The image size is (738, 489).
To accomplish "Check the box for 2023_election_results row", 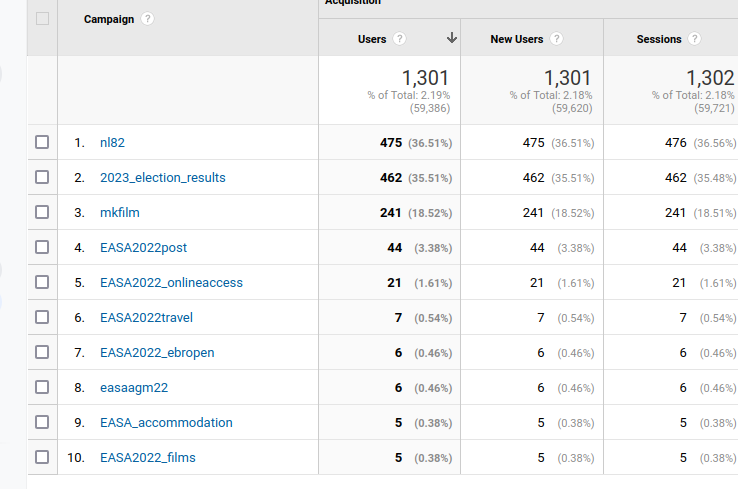I will [x=42, y=177].
